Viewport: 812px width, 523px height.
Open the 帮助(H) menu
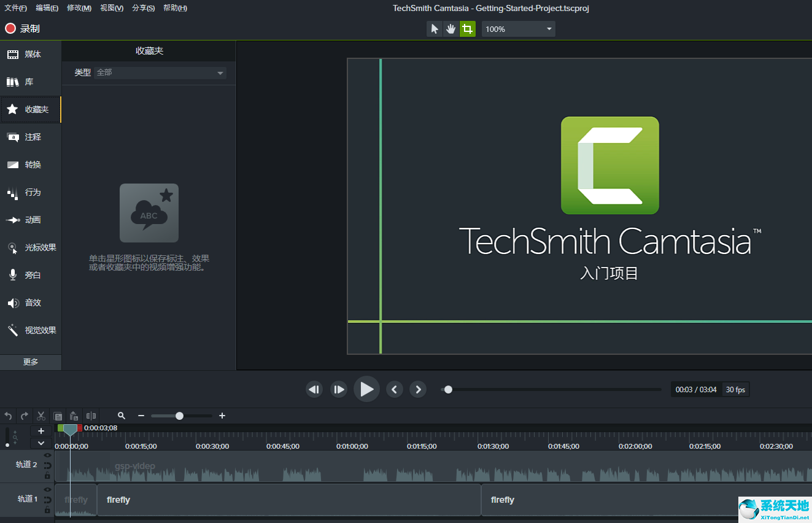pyautogui.click(x=176, y=8)
